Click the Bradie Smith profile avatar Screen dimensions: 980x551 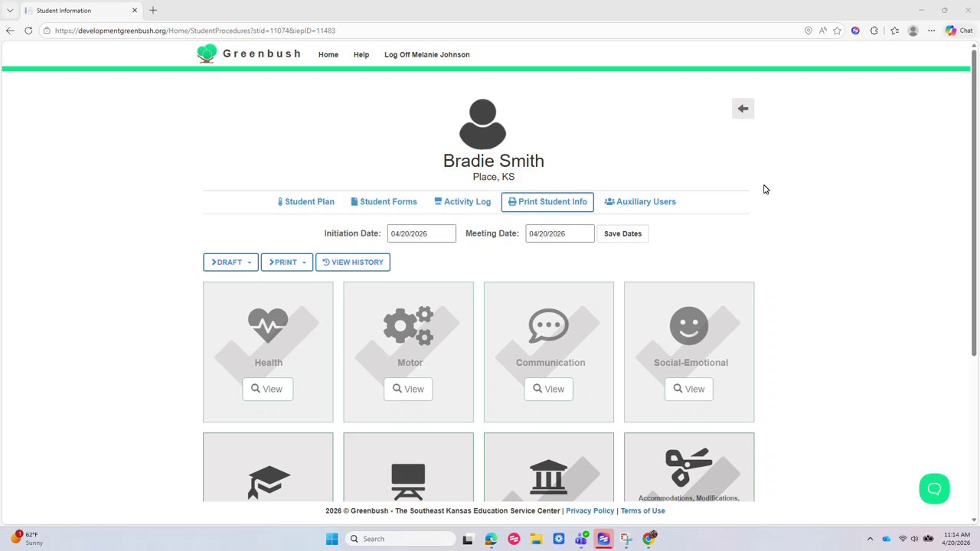[x=482, y=124]
